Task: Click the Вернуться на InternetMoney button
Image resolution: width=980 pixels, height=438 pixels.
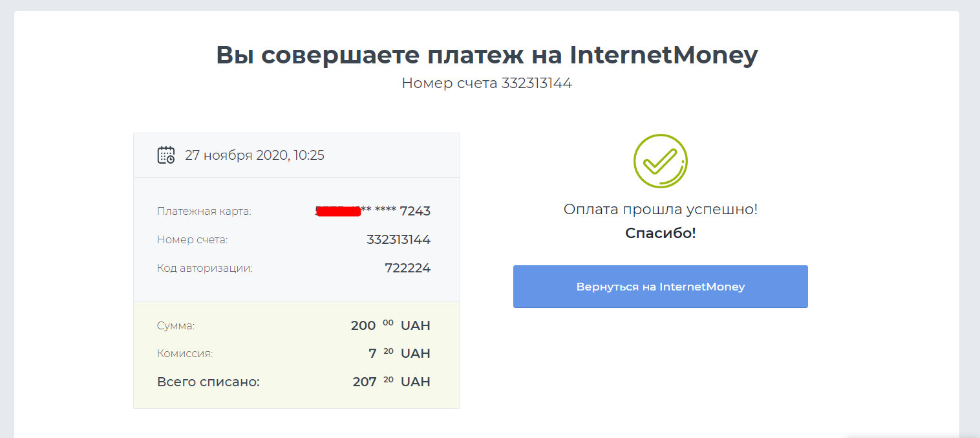Action: (660, 287)
